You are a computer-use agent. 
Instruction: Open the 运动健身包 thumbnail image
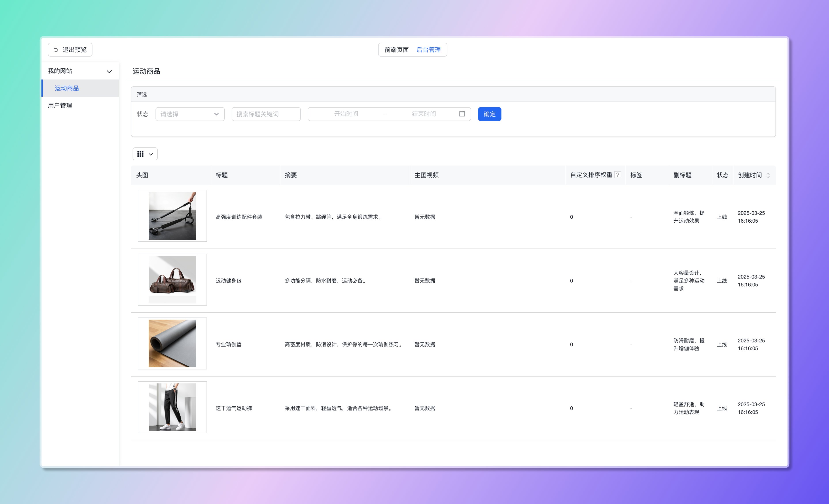pos(172,280)
